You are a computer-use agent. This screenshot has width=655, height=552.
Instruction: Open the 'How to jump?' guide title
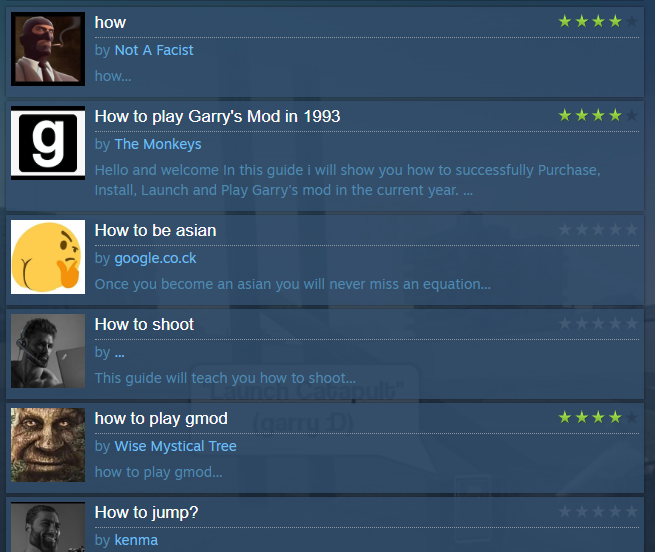click(x=146, y=513)
